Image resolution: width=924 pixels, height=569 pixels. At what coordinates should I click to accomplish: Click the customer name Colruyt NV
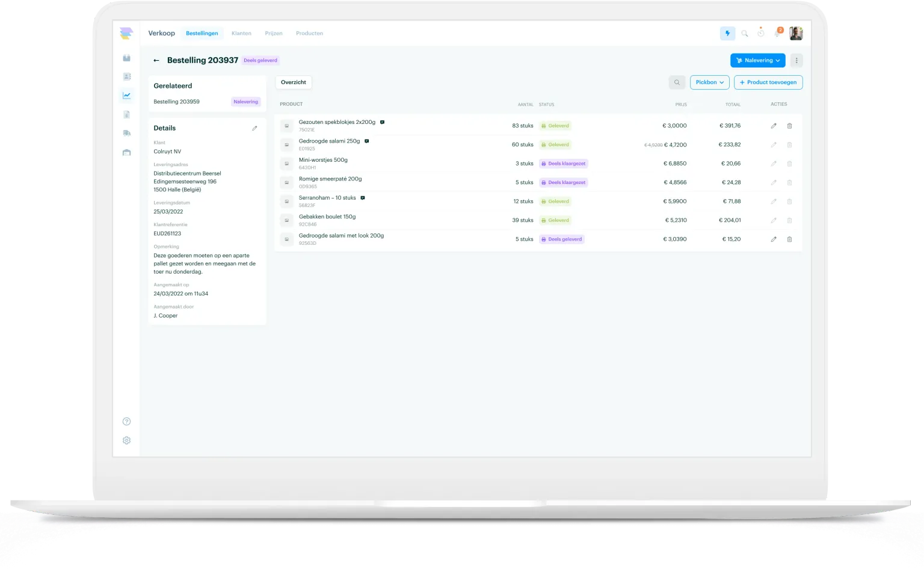click(x=167, y=152)
